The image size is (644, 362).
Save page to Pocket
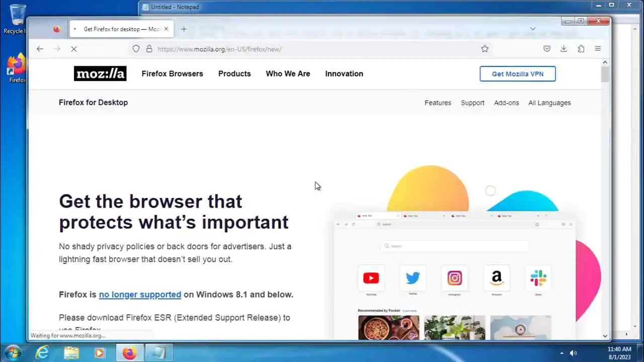click(x=547, y=49)
